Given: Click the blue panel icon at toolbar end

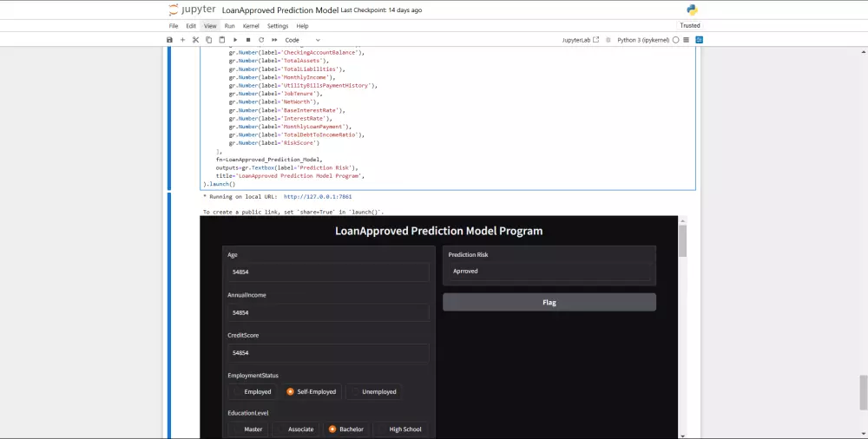Looking at the screenshot, I should 699,40.
